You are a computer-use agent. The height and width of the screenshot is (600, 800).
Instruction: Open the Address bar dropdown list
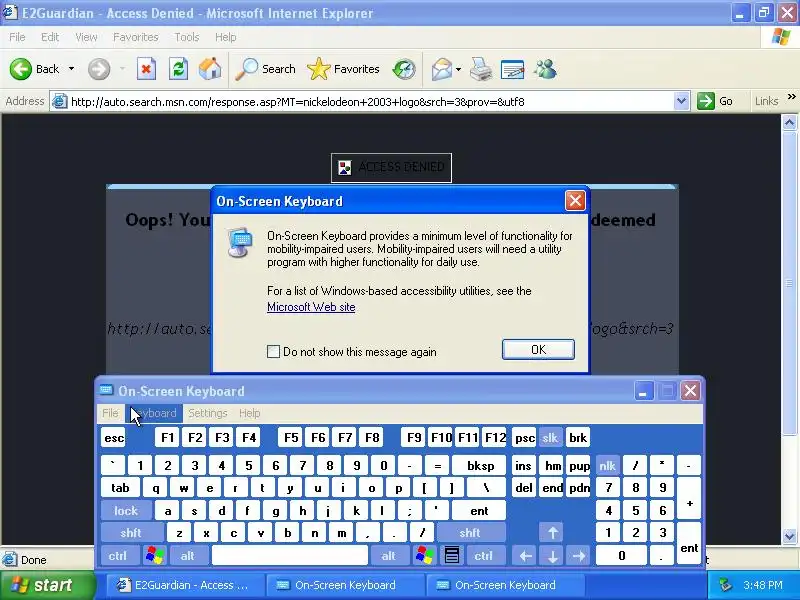(681, 101)
